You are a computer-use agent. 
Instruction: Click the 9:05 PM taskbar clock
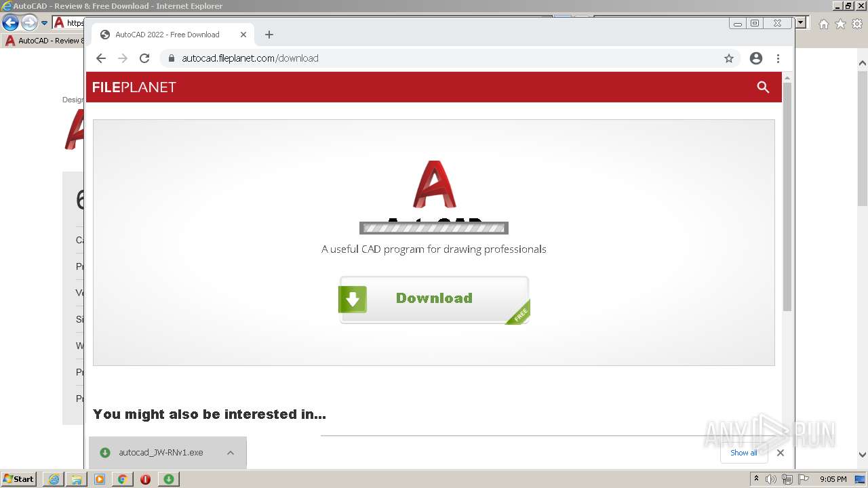point(833,479)
